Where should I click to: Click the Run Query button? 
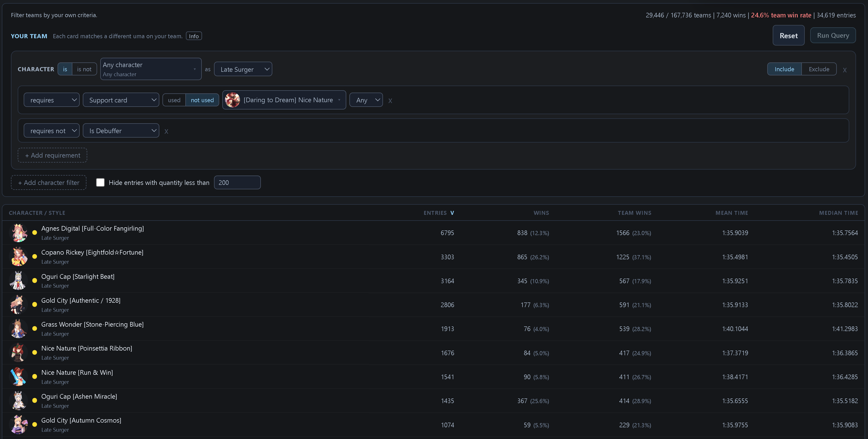(x=833, y=35)
